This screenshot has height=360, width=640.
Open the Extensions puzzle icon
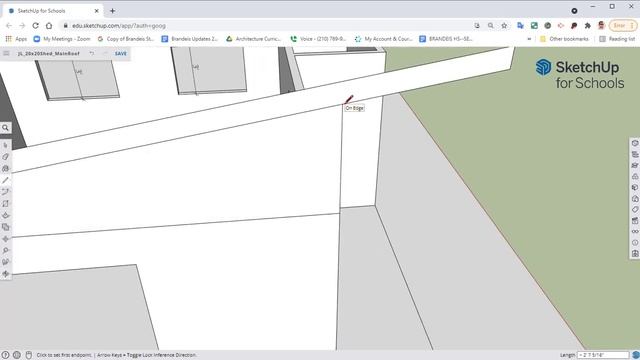tap(587, 26)
